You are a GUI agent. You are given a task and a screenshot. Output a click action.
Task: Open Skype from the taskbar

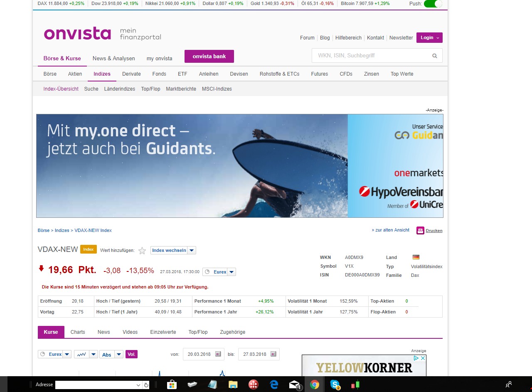(335, 385)
